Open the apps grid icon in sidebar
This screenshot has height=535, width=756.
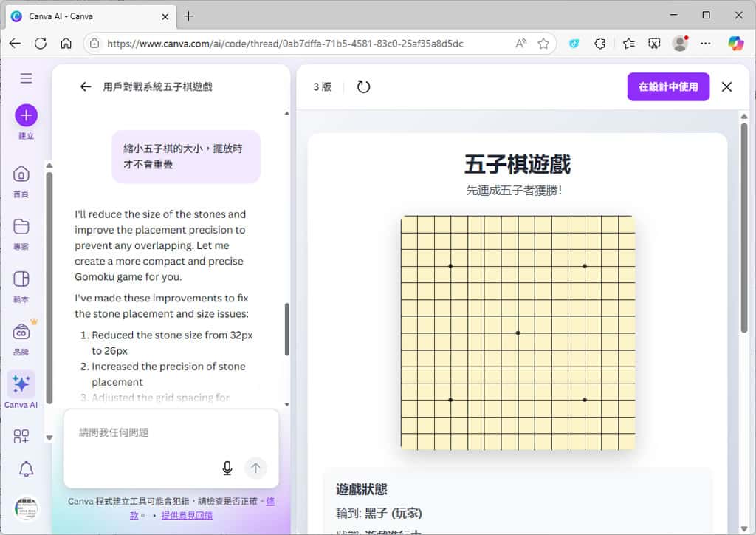click(x=21, y=436)
